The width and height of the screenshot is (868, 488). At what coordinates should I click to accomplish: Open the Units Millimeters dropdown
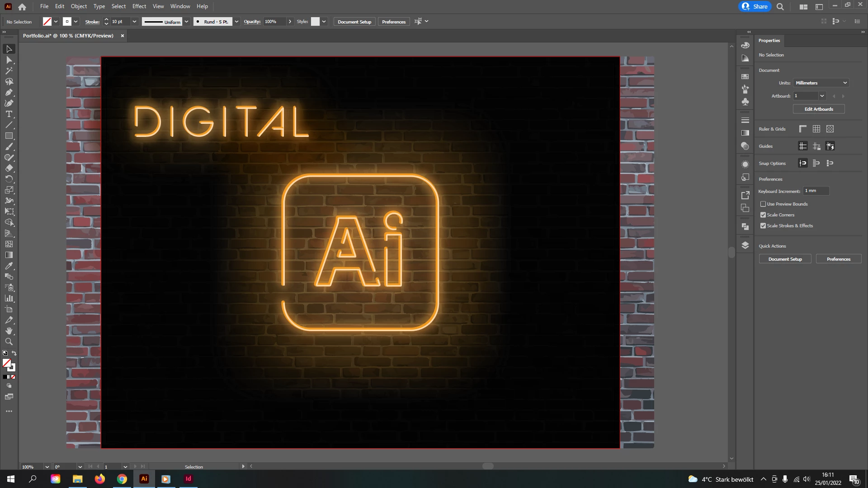point(821,83)
